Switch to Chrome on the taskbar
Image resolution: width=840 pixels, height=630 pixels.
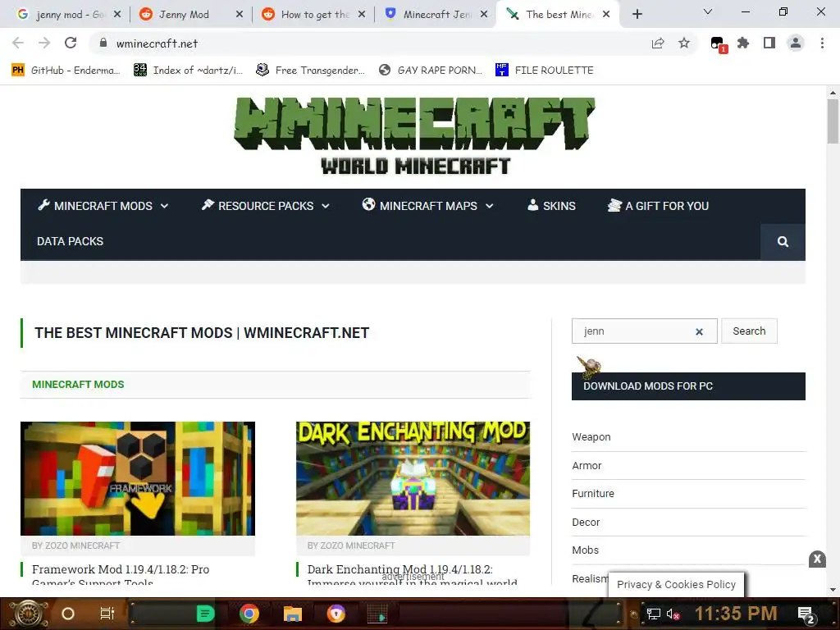[249, 614]
